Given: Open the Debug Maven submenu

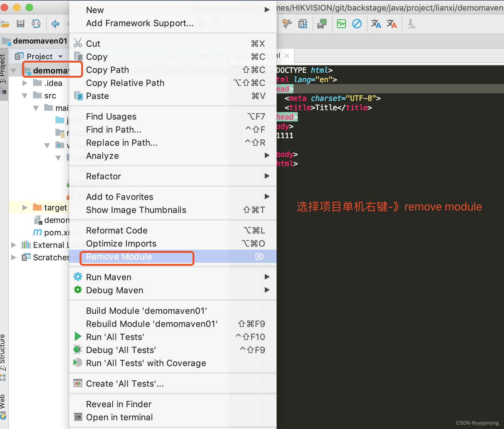Looking at the screenshot, I should point(173,290).
